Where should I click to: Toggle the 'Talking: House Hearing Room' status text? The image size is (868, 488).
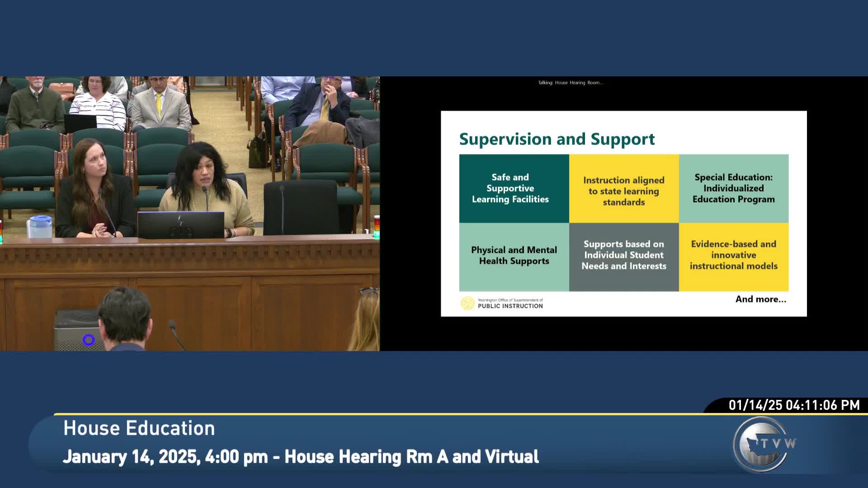(x=570, y=83)
